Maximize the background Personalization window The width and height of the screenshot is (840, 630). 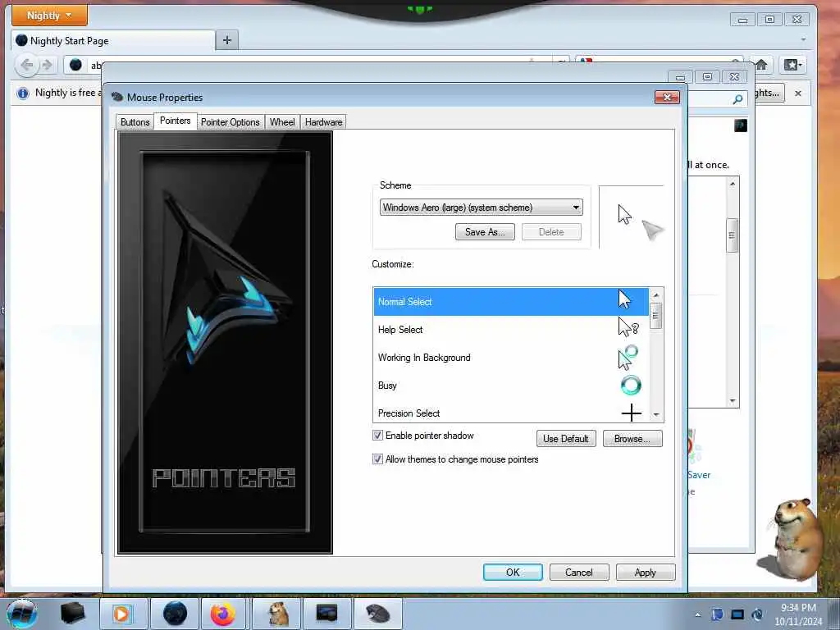707,77
